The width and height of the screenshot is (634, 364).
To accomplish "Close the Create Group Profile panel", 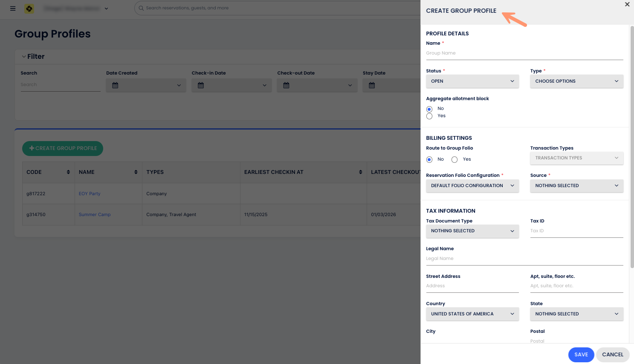I will [627, 5].
